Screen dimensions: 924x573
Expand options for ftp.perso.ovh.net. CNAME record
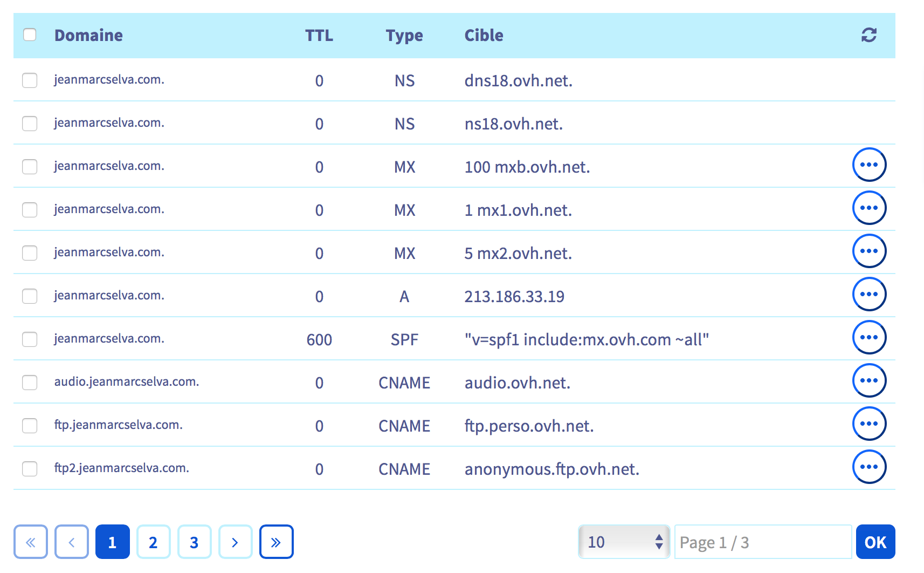tap(868, 424)
